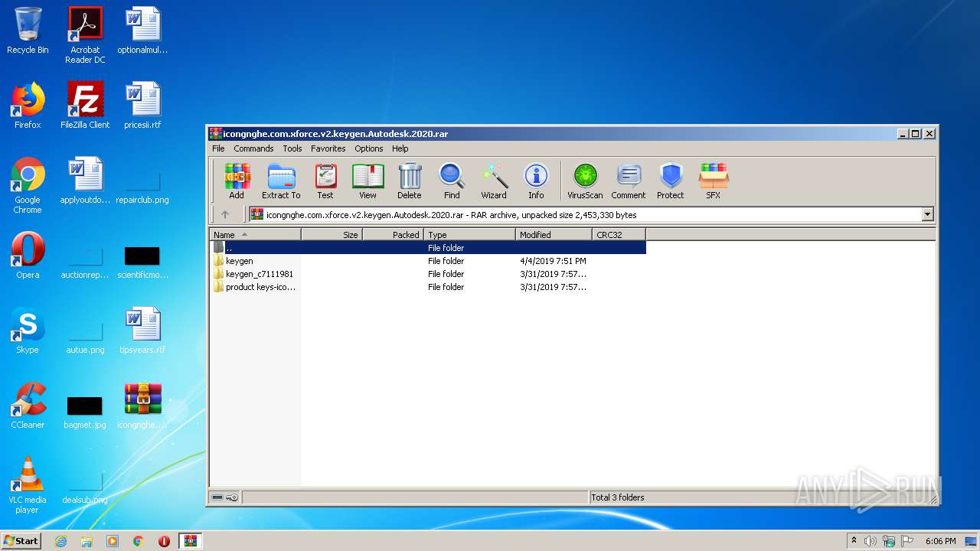980x551 pixels.
Task: Select the autue.png desktop file
Action: 85,338
